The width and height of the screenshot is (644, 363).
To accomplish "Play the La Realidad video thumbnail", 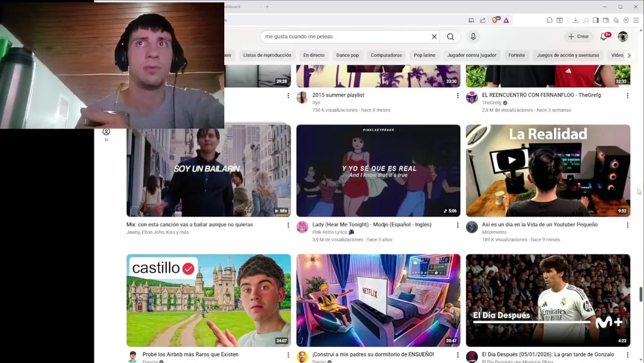I will point(548,170).
